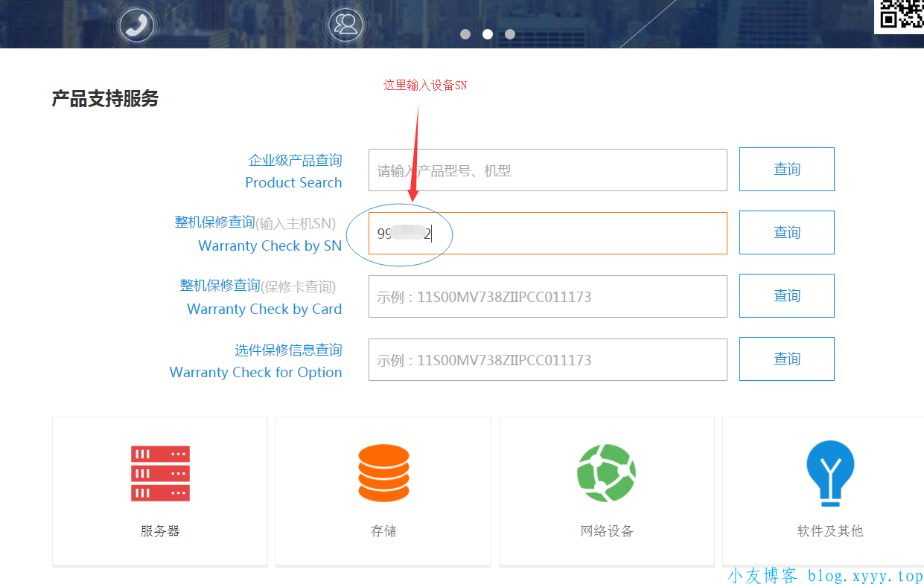This screenshot has width=924, height=584.
Task: Open the 企业级产品查询 link
Action: (x=295, y=161)
